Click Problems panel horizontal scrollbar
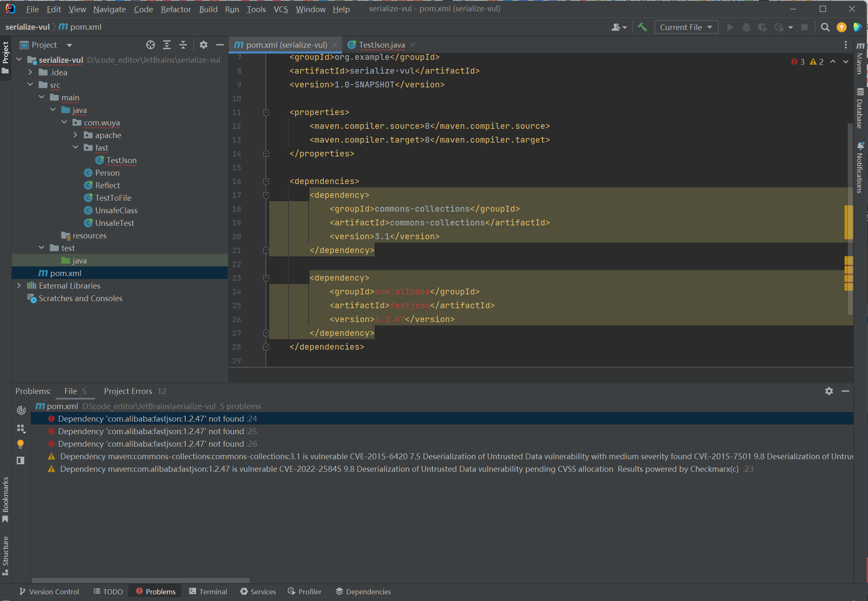Image resolution: width=868 pixels, height=601 pixels. (140, 580)
